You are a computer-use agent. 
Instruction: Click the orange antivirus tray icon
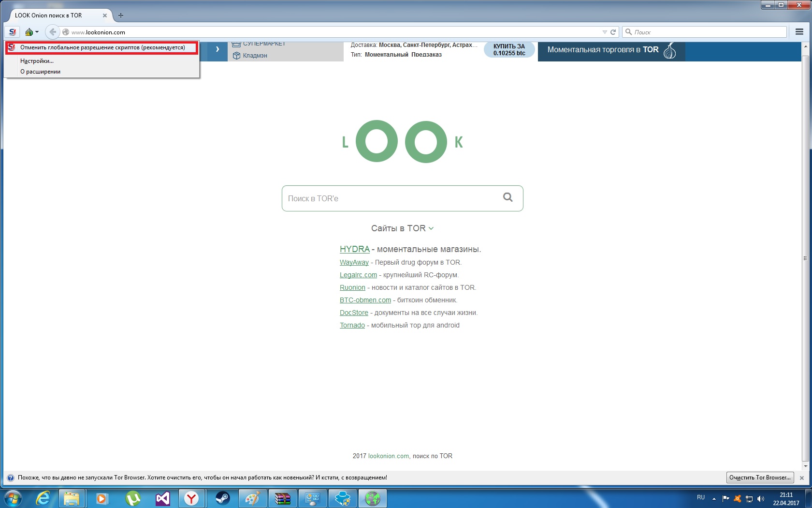click(x=738, y=498)
